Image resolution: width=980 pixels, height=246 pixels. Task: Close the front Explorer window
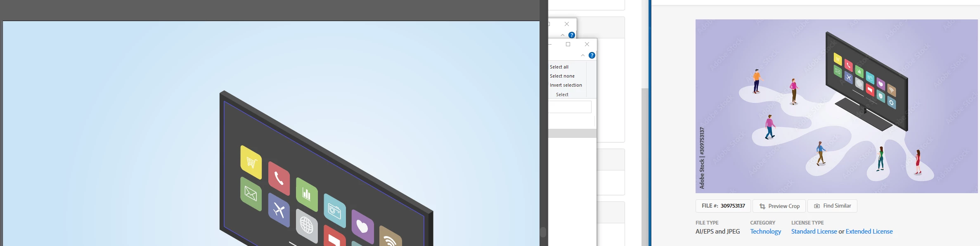[x=587, y=44]
